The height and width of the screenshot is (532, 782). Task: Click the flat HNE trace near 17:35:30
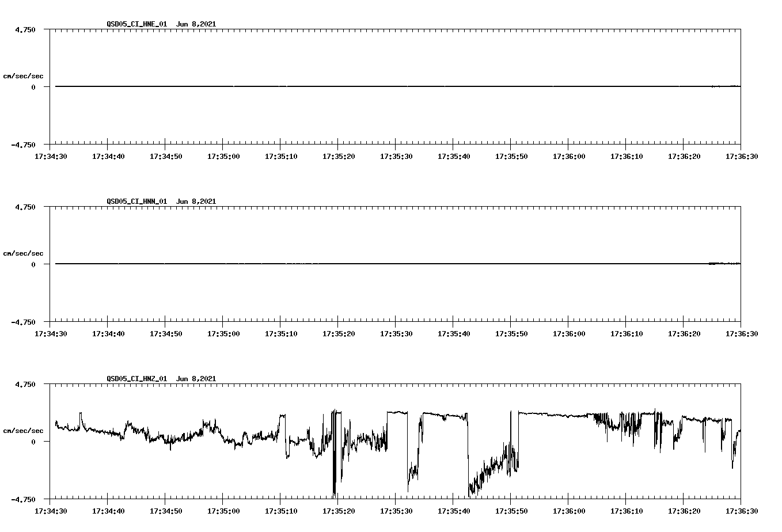coord(396,86)
